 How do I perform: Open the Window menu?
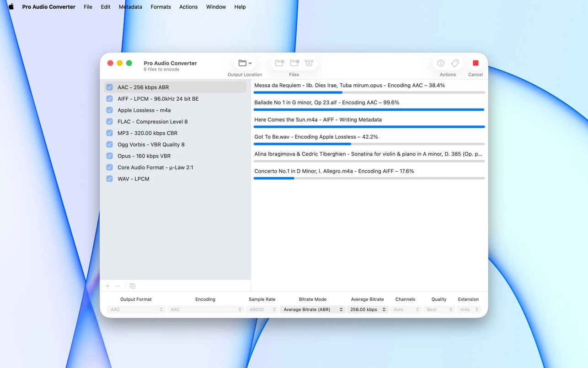[216, 7]
